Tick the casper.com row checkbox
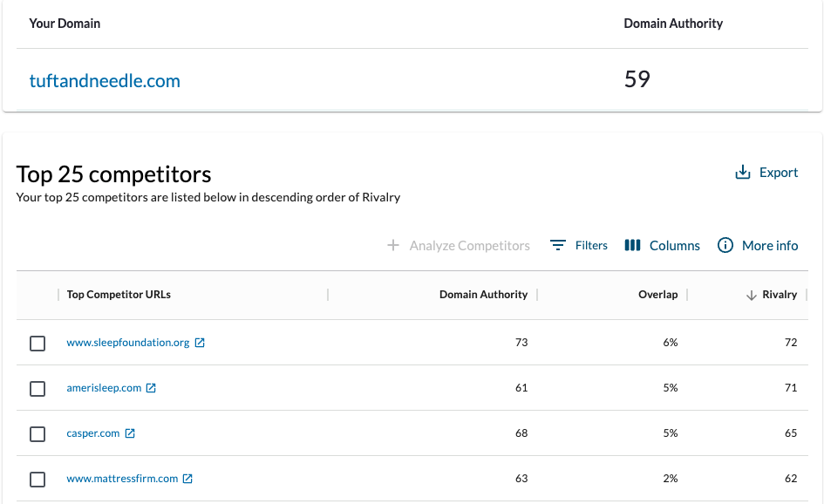824x504 pixels. [37, 434]
